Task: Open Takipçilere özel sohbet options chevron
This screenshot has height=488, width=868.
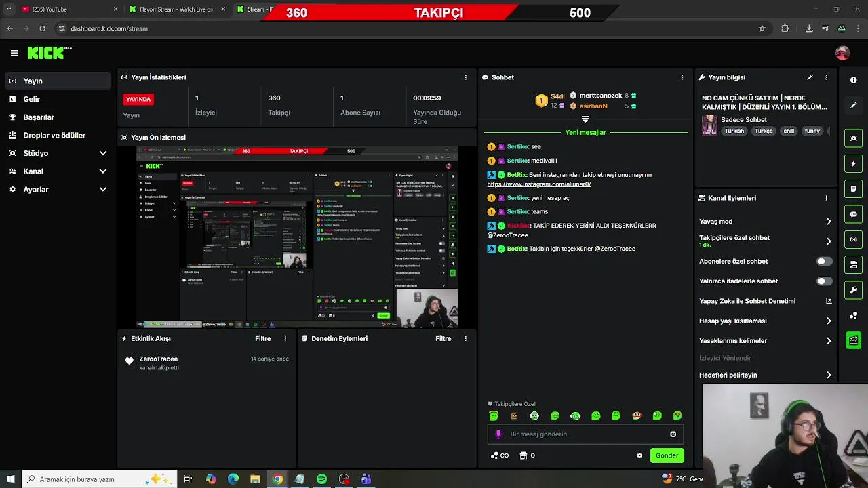Action: coord(829,241)
